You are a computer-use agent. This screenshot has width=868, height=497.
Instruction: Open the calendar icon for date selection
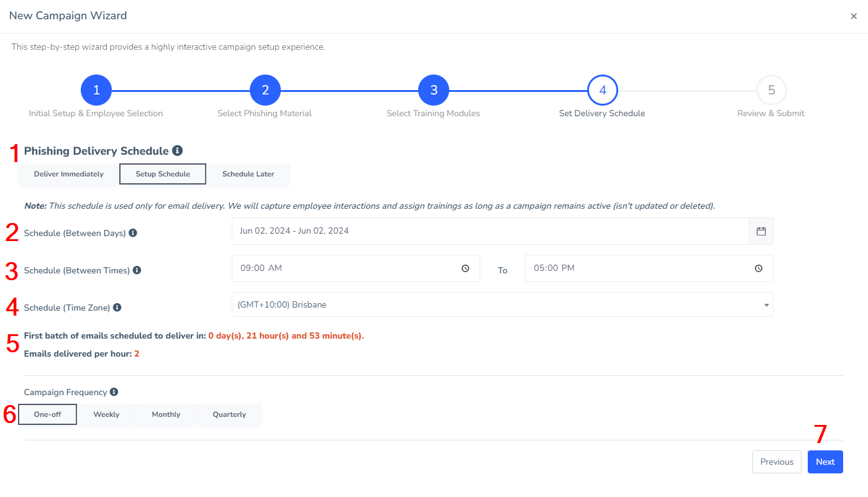(x=761, y=230)
